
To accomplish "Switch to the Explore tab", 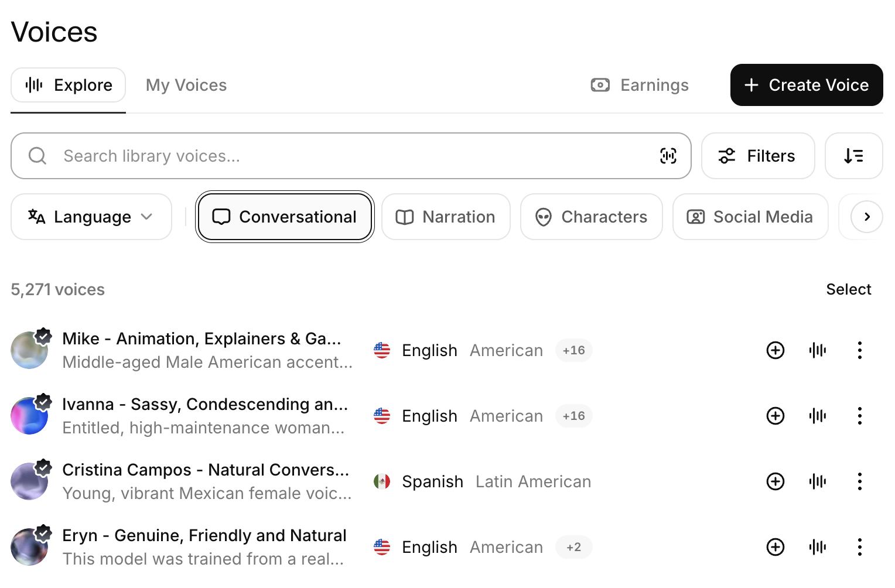I will (69, 85).
